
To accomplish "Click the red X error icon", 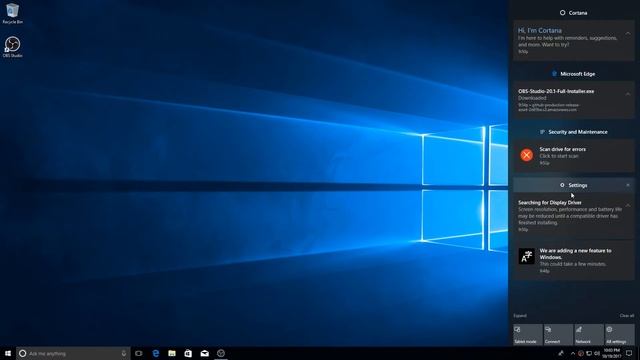I will 527,155.
